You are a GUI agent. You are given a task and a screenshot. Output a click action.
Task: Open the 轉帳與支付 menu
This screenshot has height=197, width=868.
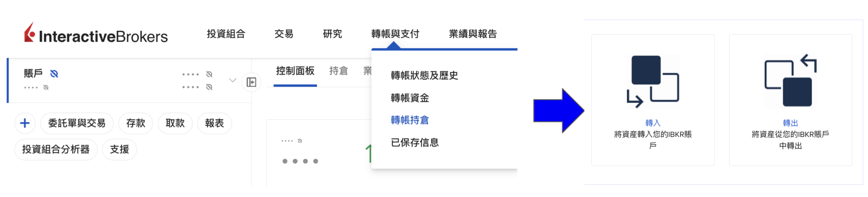coord(395,34)
